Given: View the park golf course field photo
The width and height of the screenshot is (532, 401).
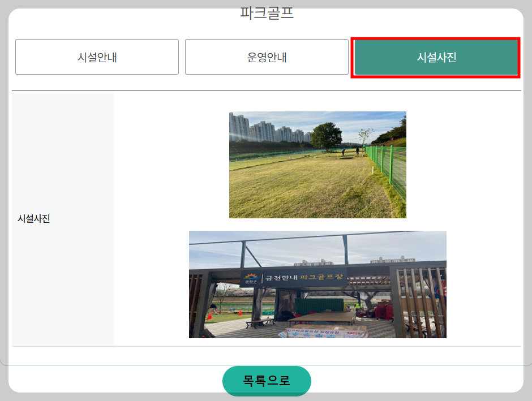Looking at the screenshot, I should (x=318, y=164).
